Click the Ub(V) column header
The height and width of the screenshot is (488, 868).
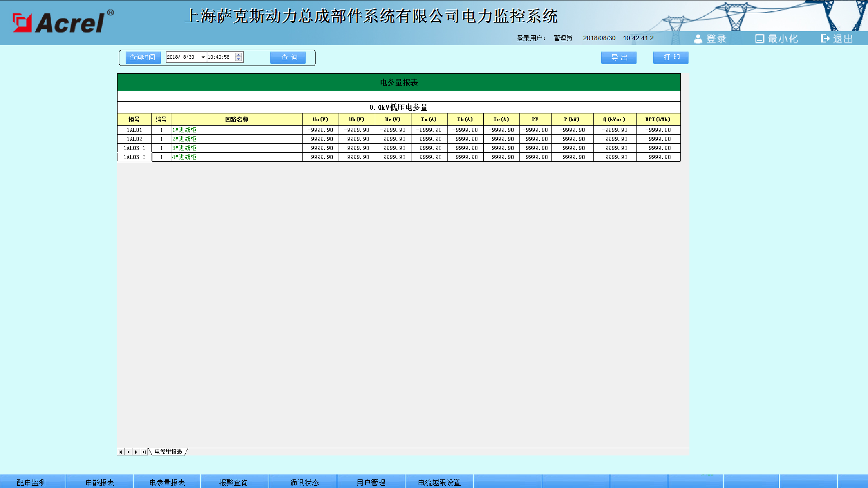[357, 119]
